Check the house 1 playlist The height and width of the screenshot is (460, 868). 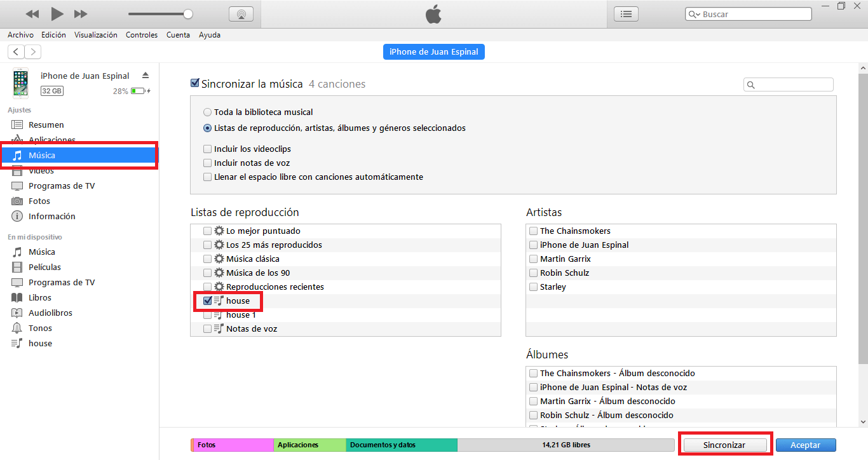pos(208,315)
